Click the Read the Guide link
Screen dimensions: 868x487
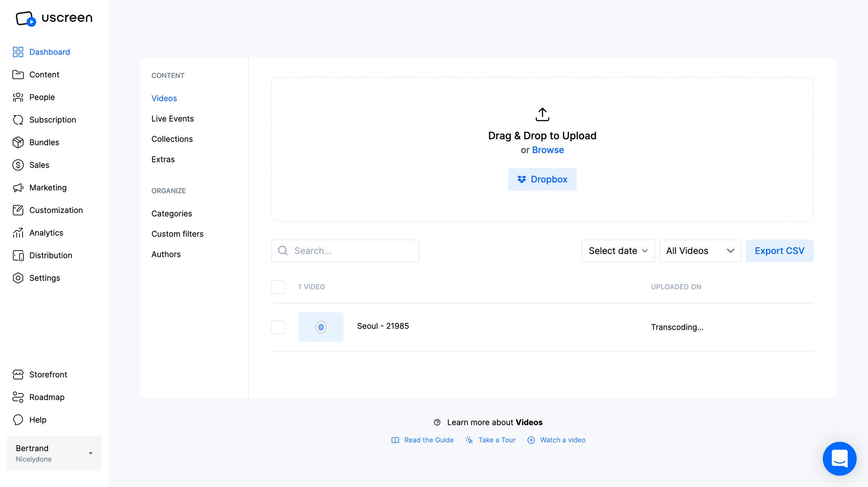click(x=428, y=440)
